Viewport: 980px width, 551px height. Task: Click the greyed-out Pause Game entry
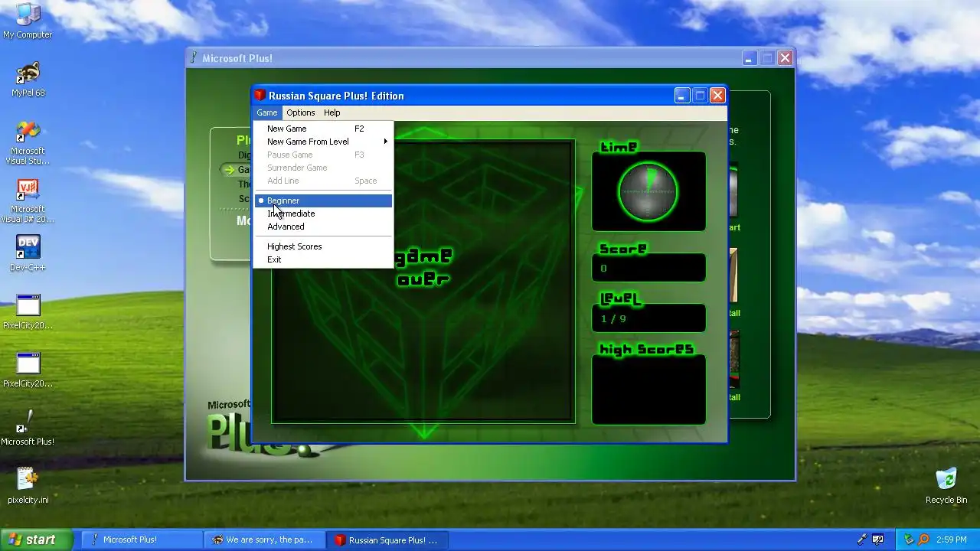pyautogui.click(x=323, y=155)
